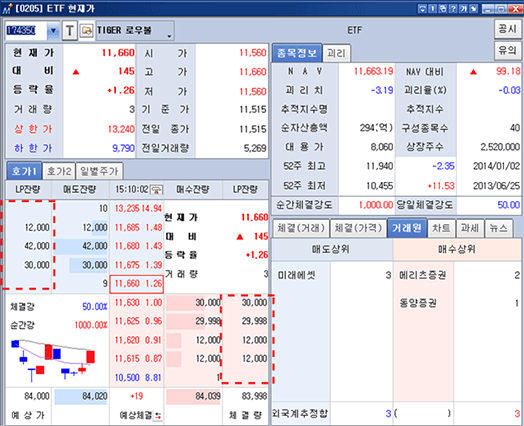Click the '가' font icon in the title bar
This screenshot has width=524, height=426.
(x=464, y=9)
